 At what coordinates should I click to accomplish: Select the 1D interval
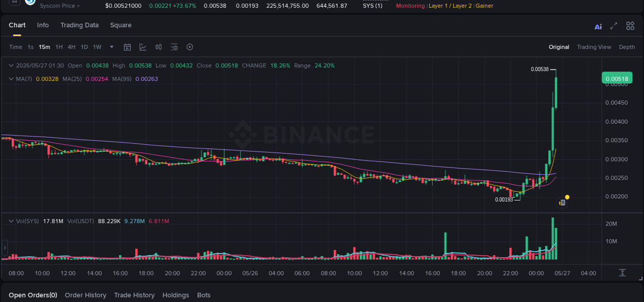coord(84,47)
